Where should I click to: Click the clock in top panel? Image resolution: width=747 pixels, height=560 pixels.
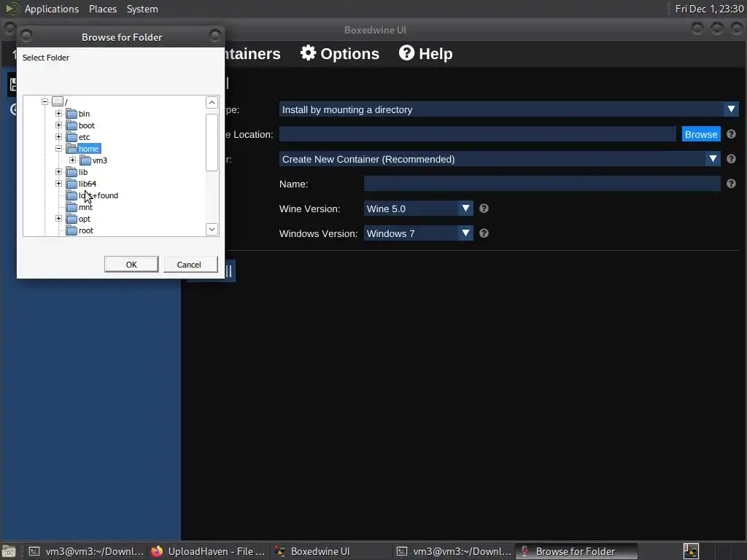[709, 9]
